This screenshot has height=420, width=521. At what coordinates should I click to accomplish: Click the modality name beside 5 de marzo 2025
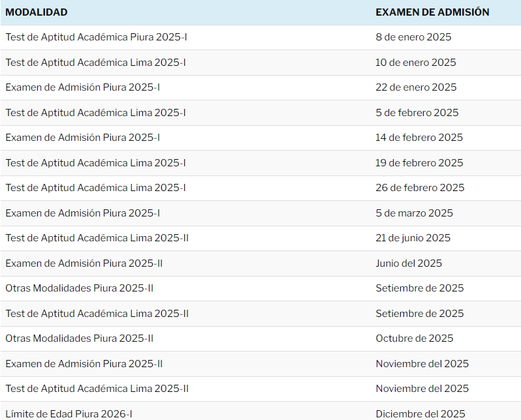click(83, 213)
